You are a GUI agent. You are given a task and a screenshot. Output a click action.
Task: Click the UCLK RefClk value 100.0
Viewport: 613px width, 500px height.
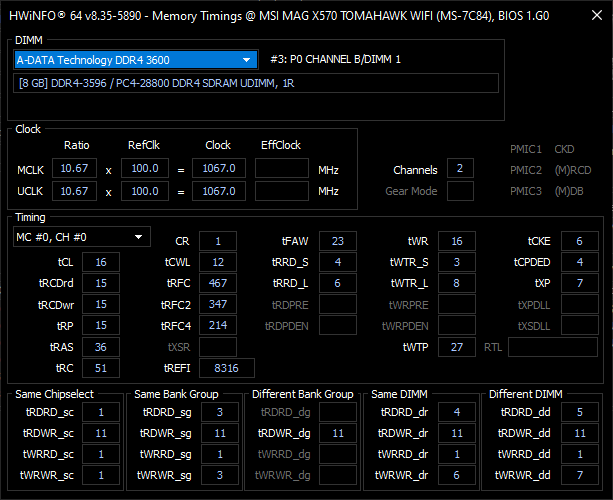click(x=145, y=191)
